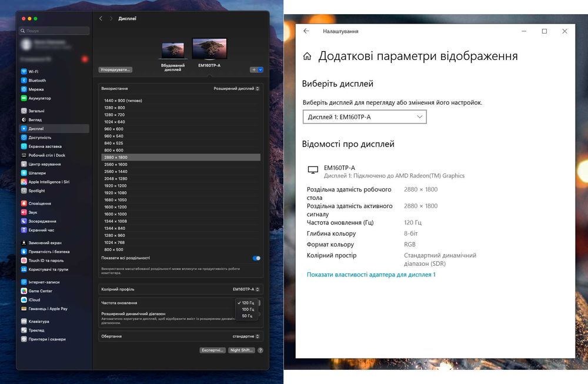
Task: Open Показати властивості адаптера link
Action: (x=371, y=275)
